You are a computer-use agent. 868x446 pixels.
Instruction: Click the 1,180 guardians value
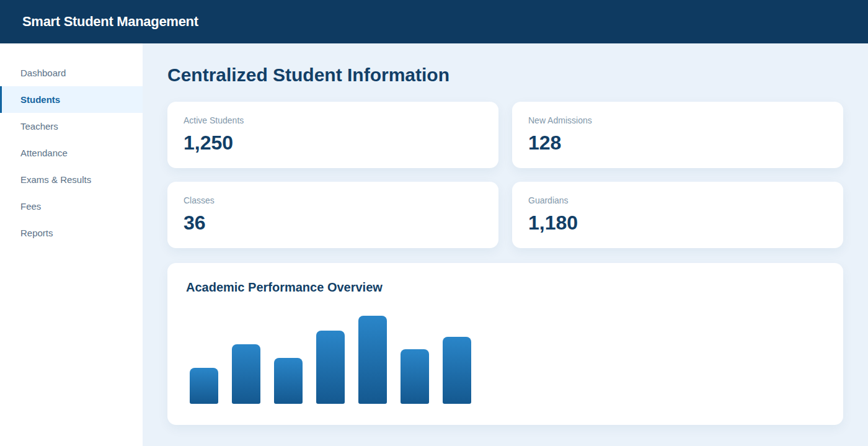point(553,223)
